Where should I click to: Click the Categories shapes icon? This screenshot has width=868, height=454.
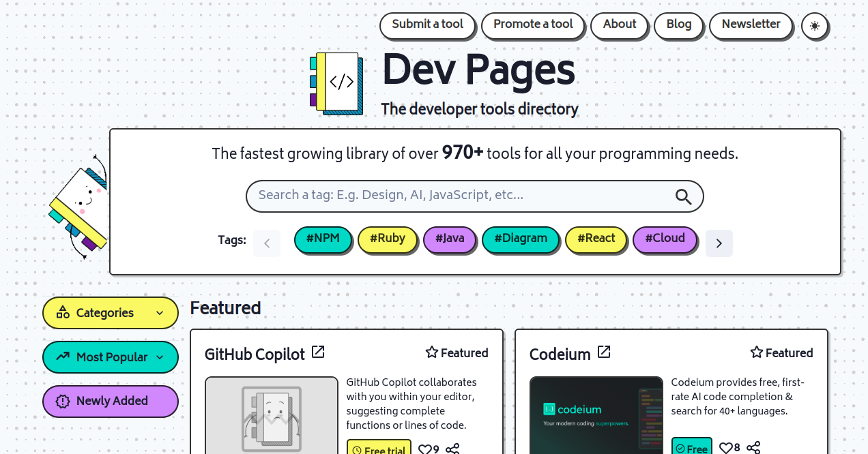[63, 313]
